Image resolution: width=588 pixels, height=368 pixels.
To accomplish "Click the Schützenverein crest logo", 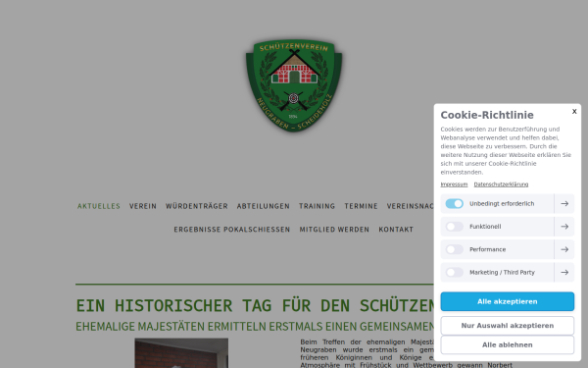I will 294,85.
